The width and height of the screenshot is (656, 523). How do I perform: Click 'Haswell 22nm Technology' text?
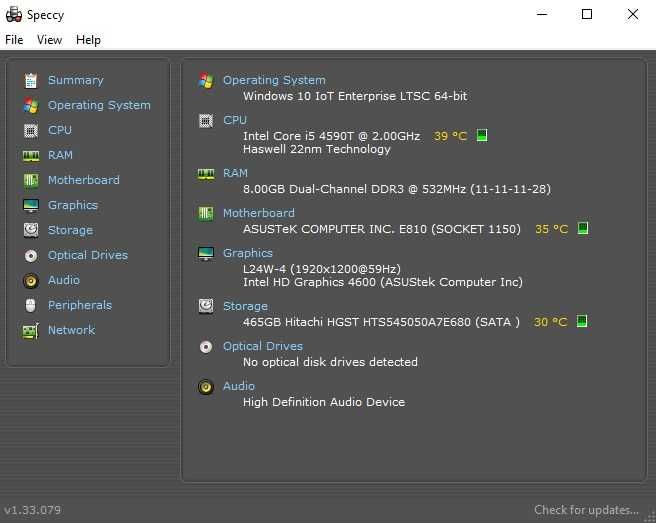click(x=317, y=149)
